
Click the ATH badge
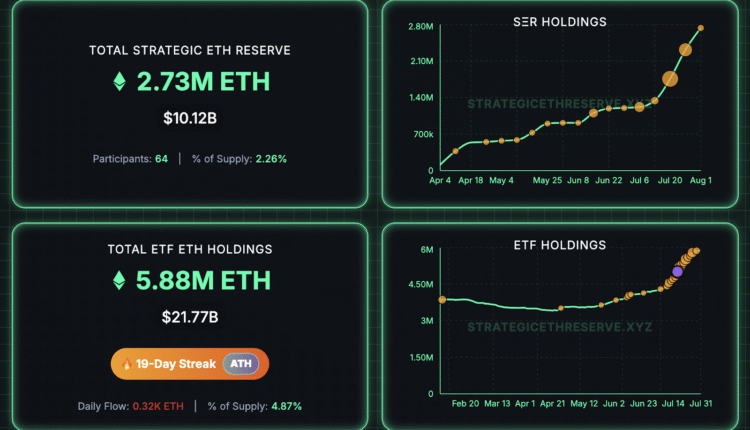239,363
